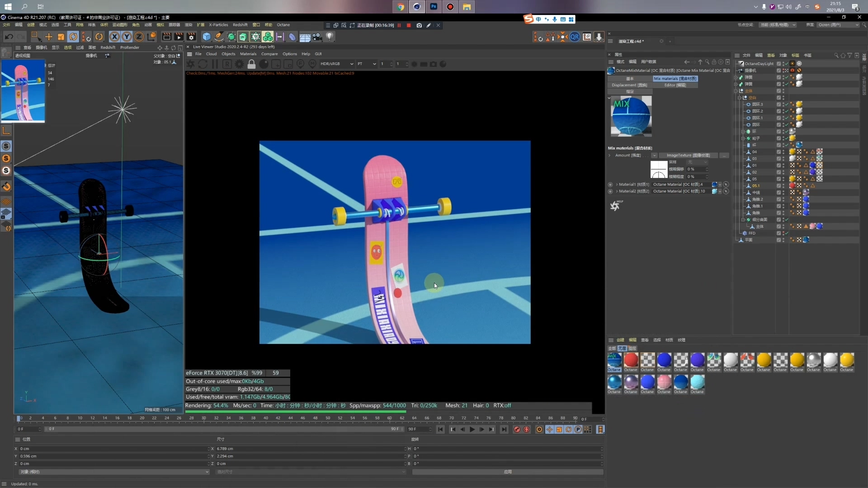
Task: Select the red Octane material swatch
Action: point(631,360)
